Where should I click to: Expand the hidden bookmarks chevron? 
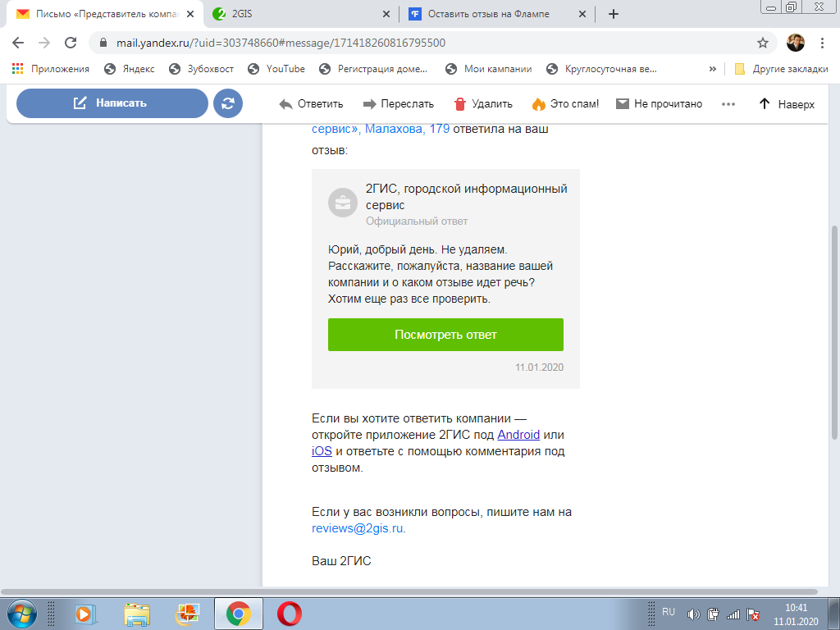713,69
